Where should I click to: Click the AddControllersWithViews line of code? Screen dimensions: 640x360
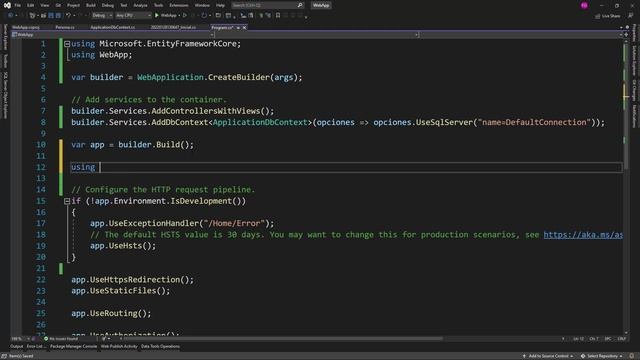point(173,111)
